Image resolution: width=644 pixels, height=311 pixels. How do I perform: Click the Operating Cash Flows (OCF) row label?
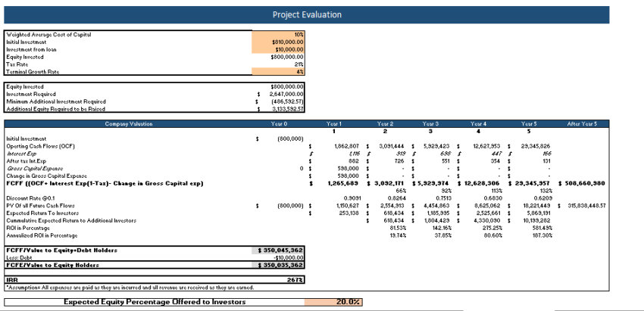click(x=41, y=146)
